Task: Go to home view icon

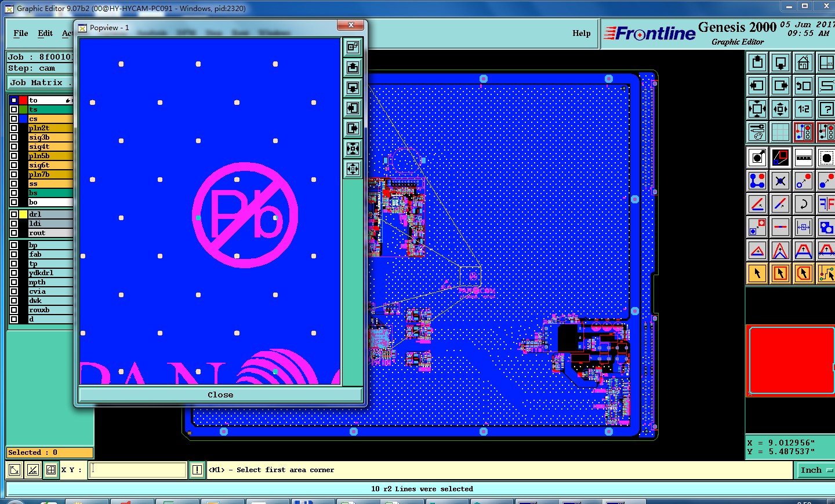Action: [x=804, y=63]
